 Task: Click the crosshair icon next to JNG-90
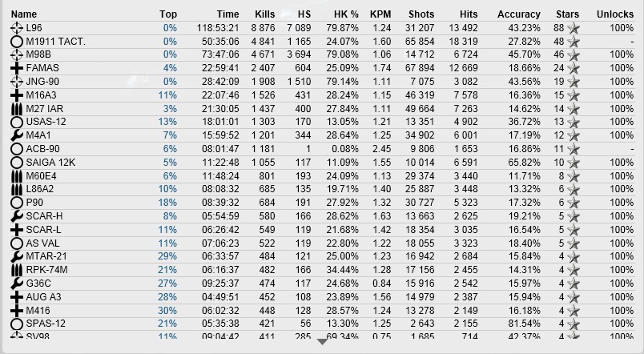(17, 82)
